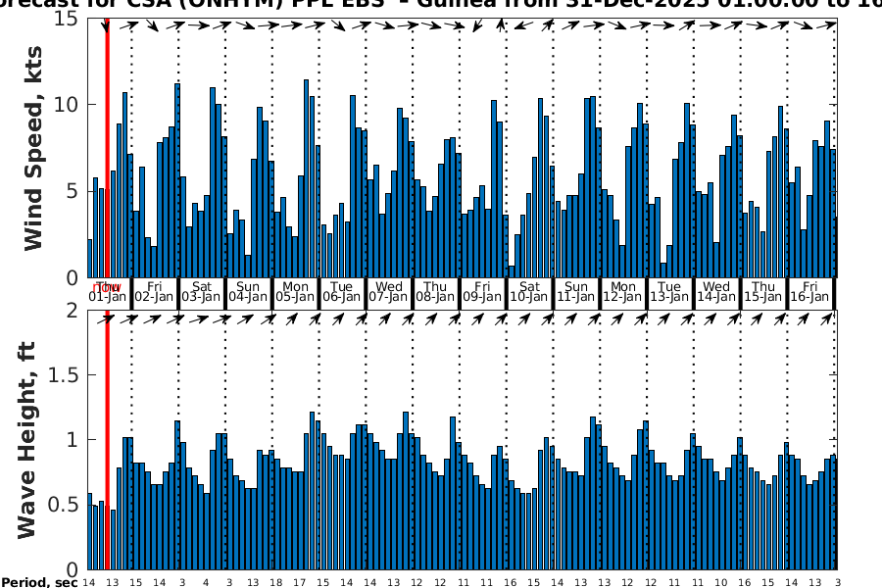
Task: Click the 15 tick on wind speed axis
Action: coord(67,19)
